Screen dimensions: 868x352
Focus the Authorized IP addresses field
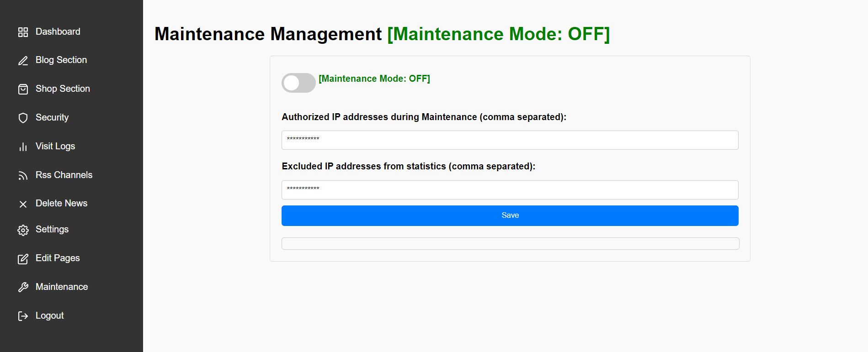tap(510, 140)
